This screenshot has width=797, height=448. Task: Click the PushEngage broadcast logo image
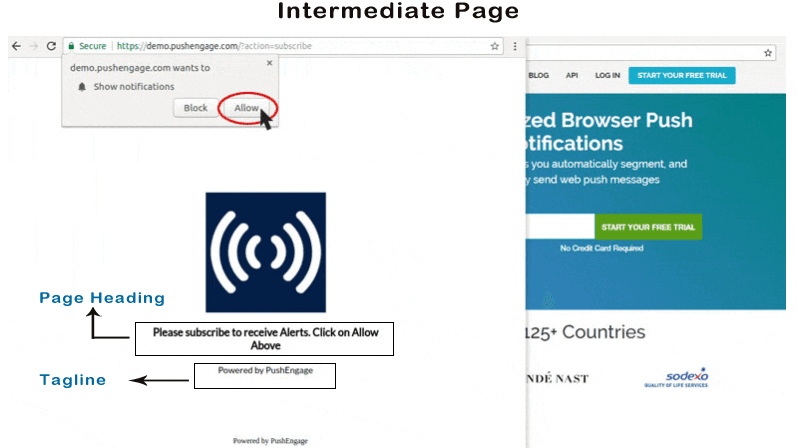point(266,252)
